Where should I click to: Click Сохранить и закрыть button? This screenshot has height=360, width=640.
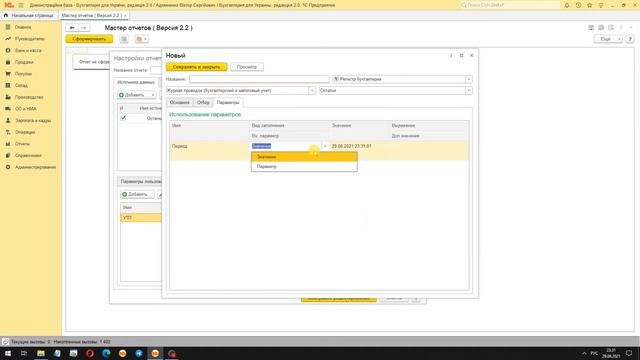pos(196,67)
